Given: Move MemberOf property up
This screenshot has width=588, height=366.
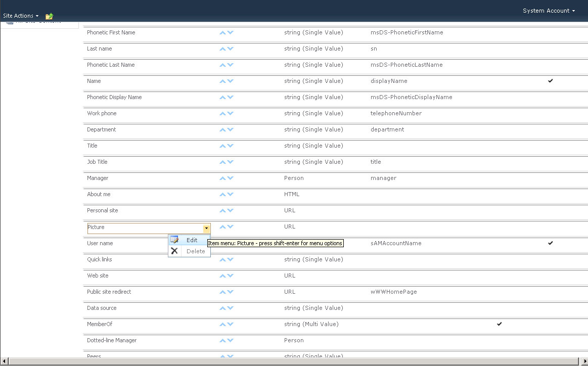Looking at the screenshot, I should click(222, 324).
